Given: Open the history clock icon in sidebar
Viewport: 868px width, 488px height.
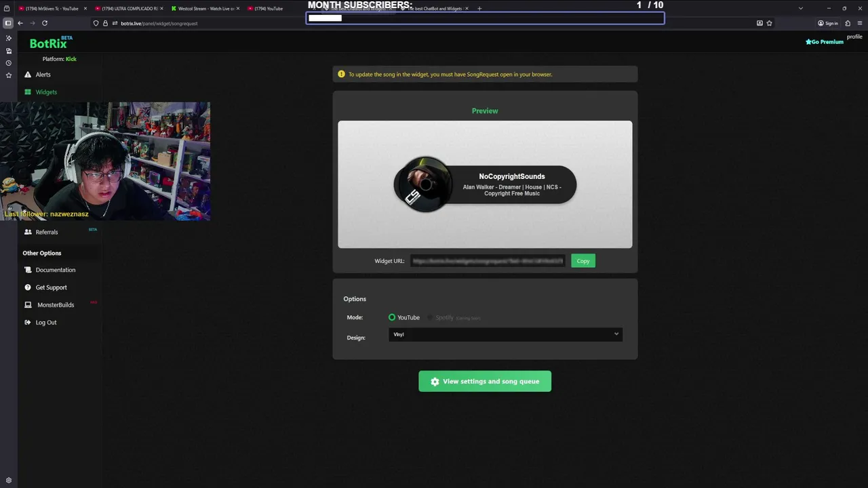Looking at the screenshot, I should pos(8,63).
